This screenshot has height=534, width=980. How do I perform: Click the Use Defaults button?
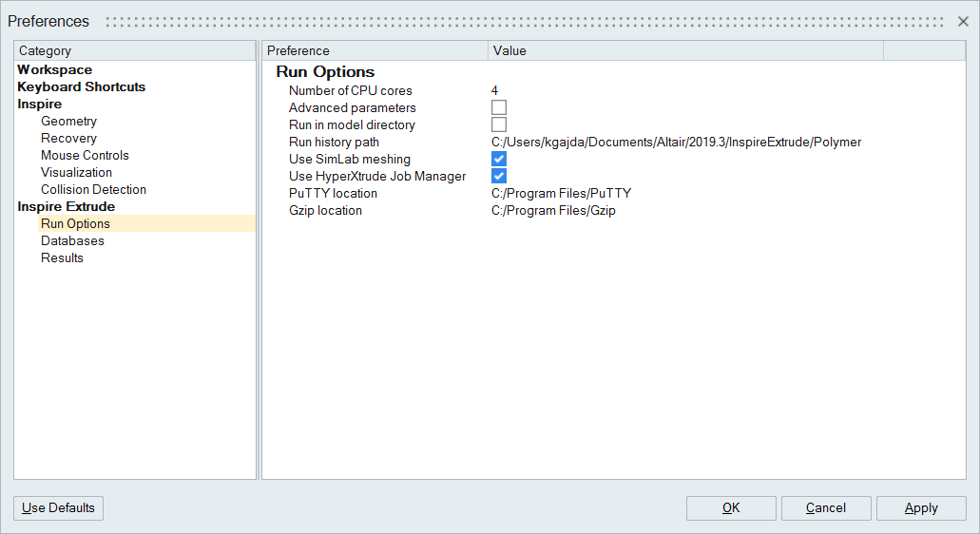pyautogui.click(x=58, y=508)
